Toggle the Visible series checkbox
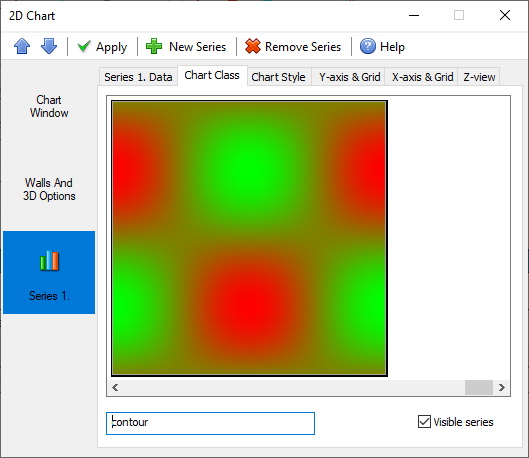 (424, 422)
